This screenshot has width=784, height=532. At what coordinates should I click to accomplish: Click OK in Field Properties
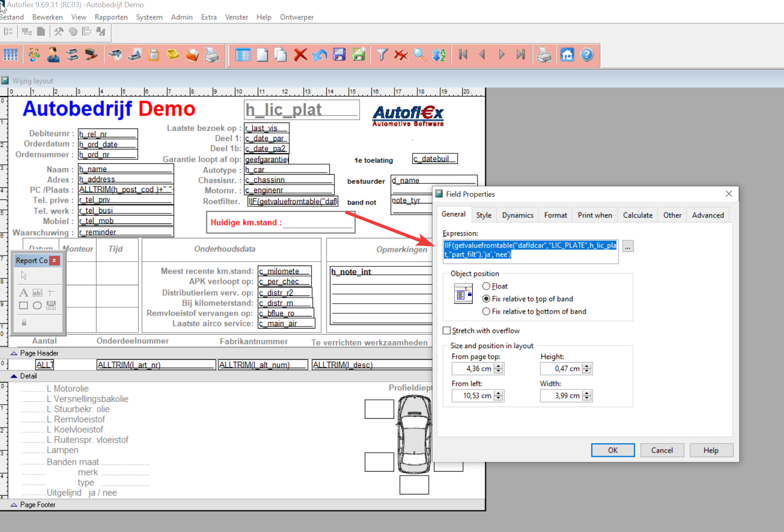[x=613, y=450]
